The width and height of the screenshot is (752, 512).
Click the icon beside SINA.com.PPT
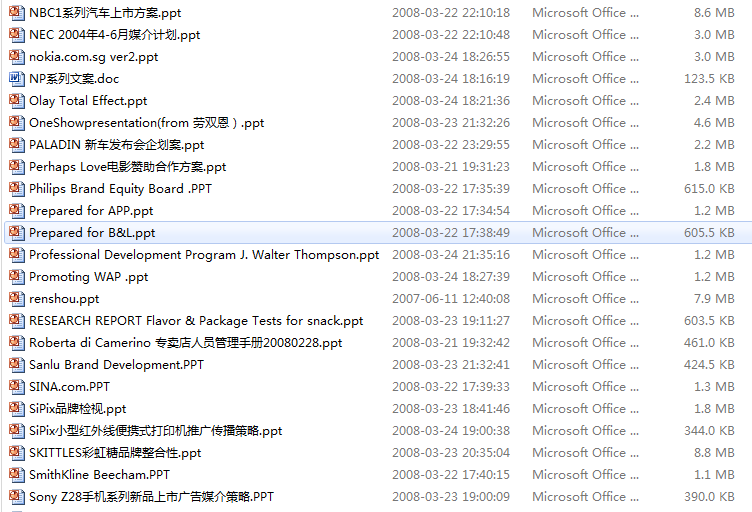[17, 386]
